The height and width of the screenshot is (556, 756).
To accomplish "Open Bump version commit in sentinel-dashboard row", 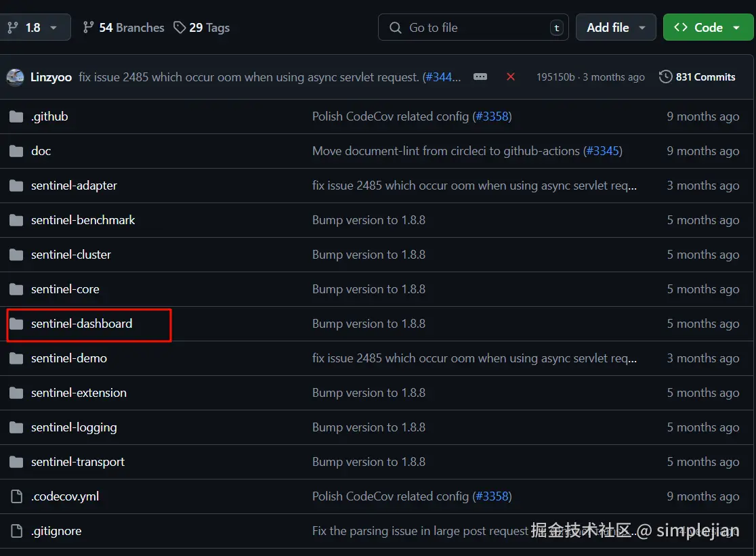I will point(369,324).
